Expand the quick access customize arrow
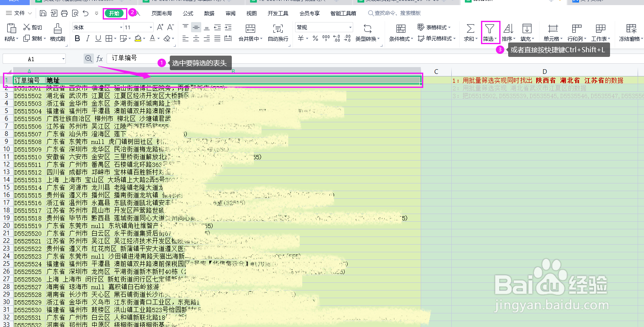The width and height of the screenshot is (644, 327). (x=96, y=14)
